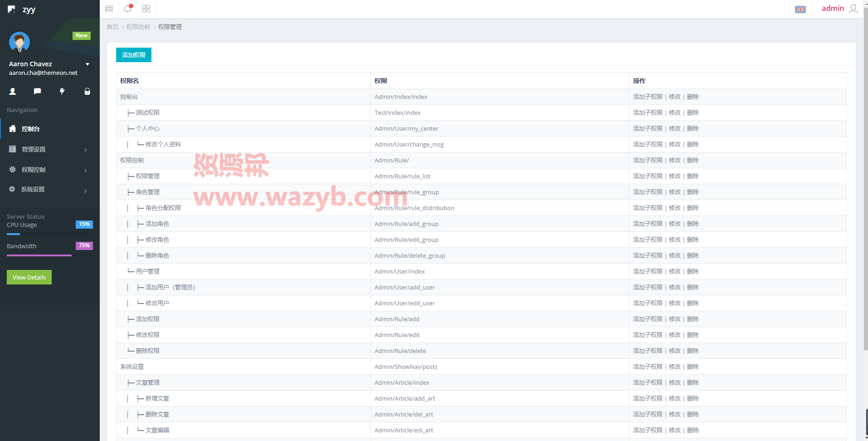Expand the Aaron Chavez profile dropdown arrow
The image size is (868, 441).
click(x=88, y=64)
